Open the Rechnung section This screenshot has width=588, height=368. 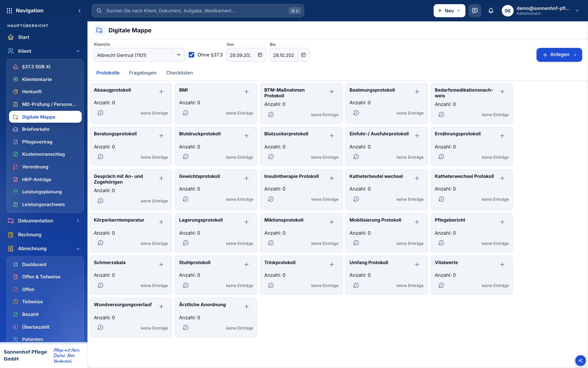(x=44, y=235)
